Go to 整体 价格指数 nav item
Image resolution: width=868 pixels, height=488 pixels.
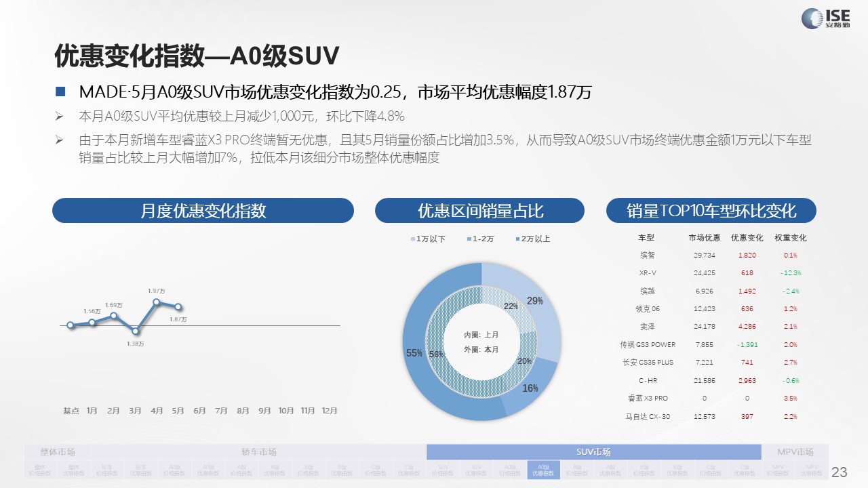[x=40, y=470]
